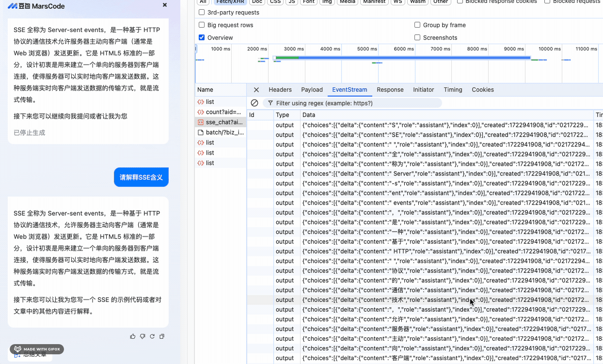Viewport: 603px width, 364px height.
Task: Select the event with content "称为"
Action: [425, 164]
